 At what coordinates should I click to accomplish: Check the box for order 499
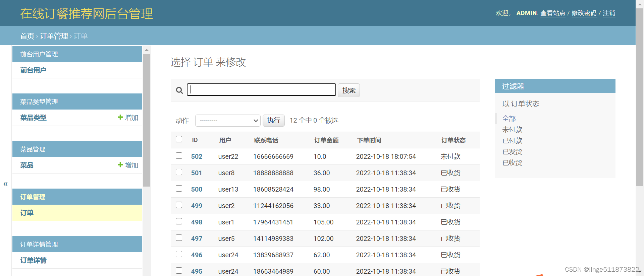[x=179, y=205]
